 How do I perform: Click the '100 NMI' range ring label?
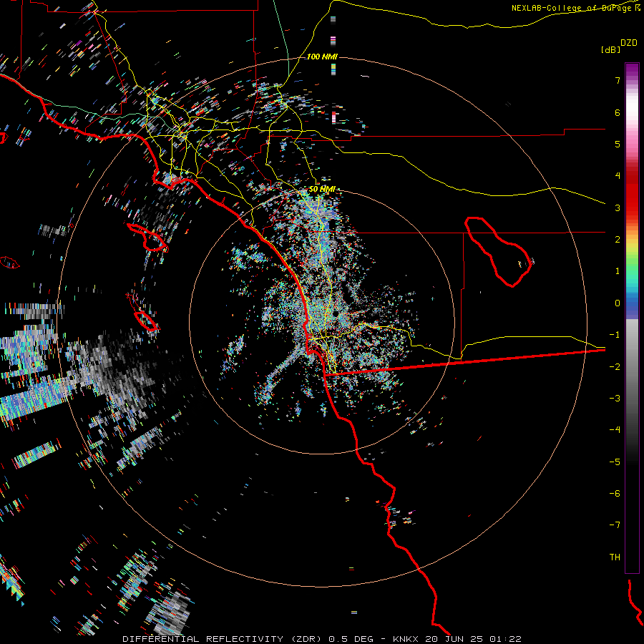322,57
